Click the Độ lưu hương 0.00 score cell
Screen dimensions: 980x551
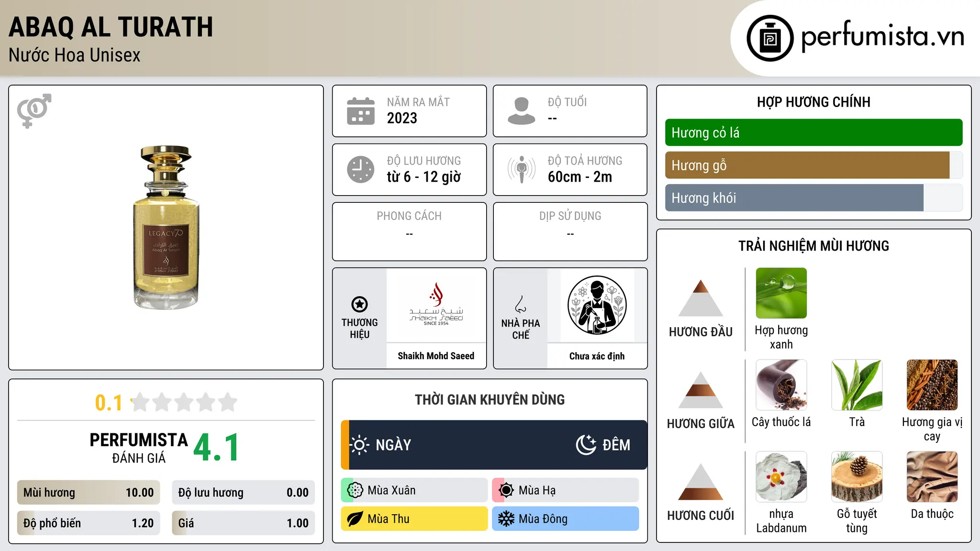[243, 493]
